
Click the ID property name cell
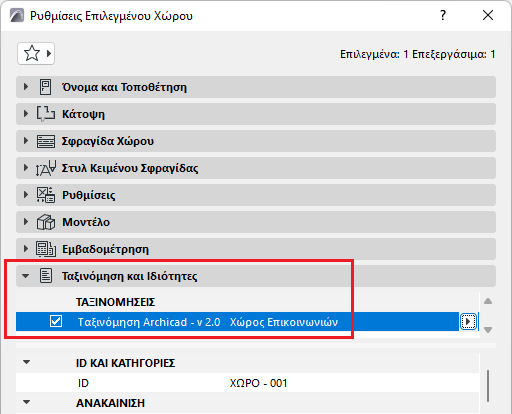click(x=83, y=383)
